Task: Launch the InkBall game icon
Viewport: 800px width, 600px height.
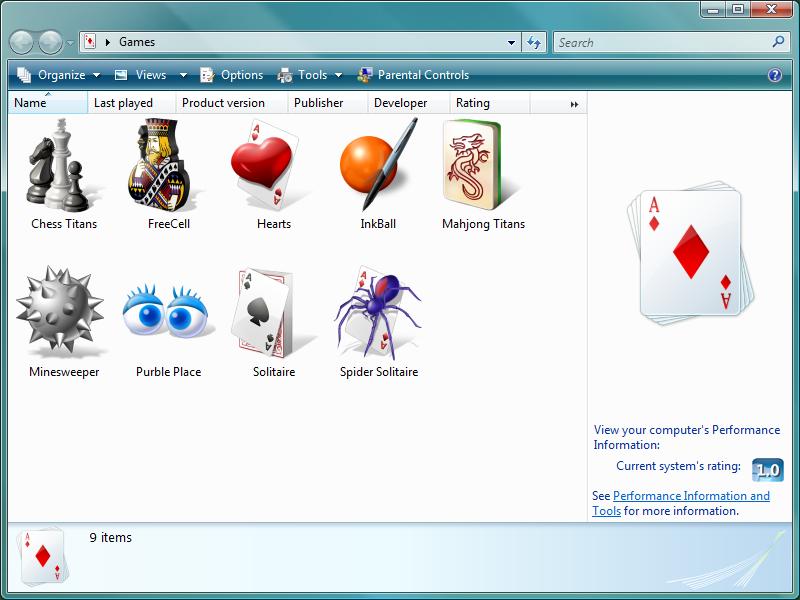Action: click(378, 165)
